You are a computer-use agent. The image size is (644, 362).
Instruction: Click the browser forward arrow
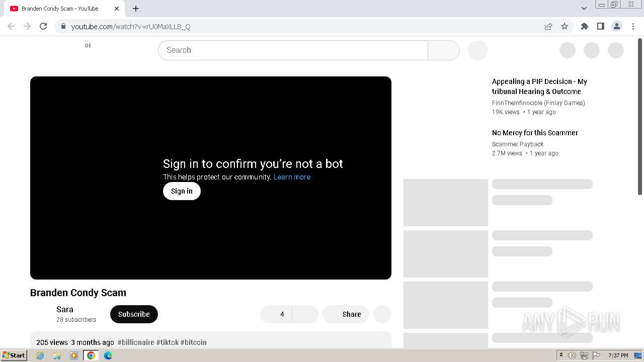[27, 26]
